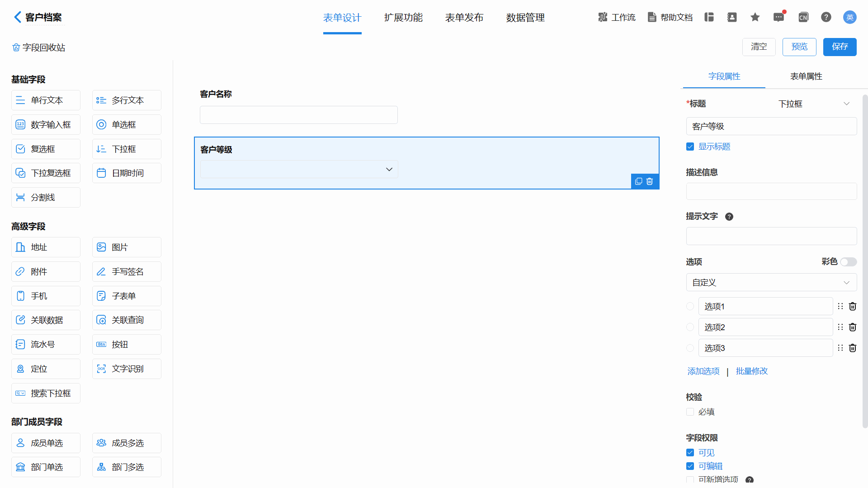
Task: Add a 手写签名 field
Action: click(127, 271)
